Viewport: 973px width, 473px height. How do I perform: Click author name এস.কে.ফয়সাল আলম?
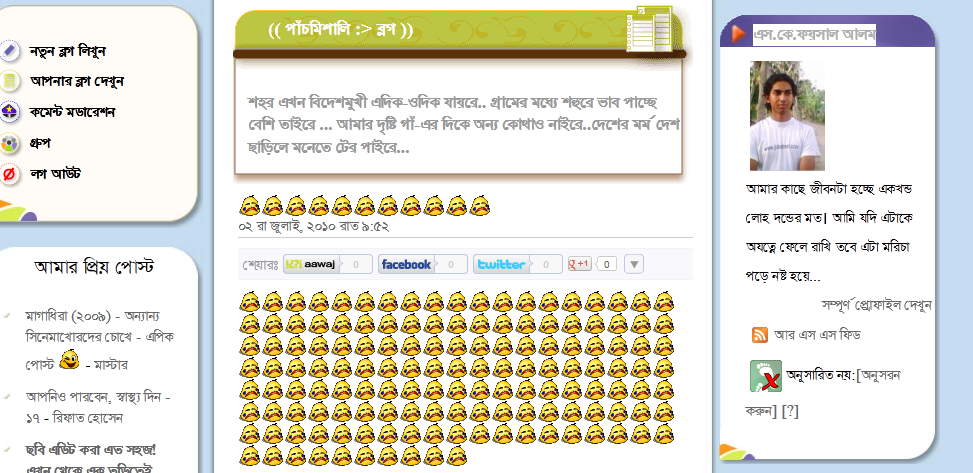pos(814,35)
